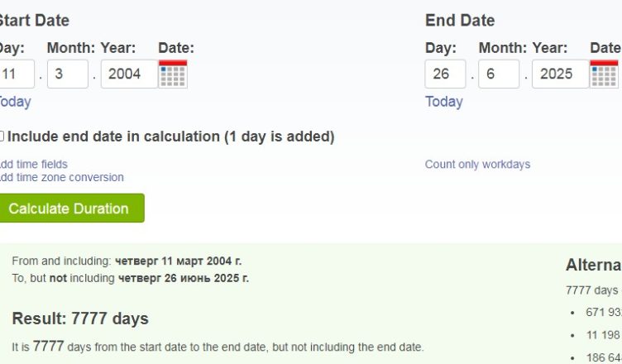Toggle Include end date in calculation checkbox
This screenshot has height=364, width=622.
pos(2,136)
